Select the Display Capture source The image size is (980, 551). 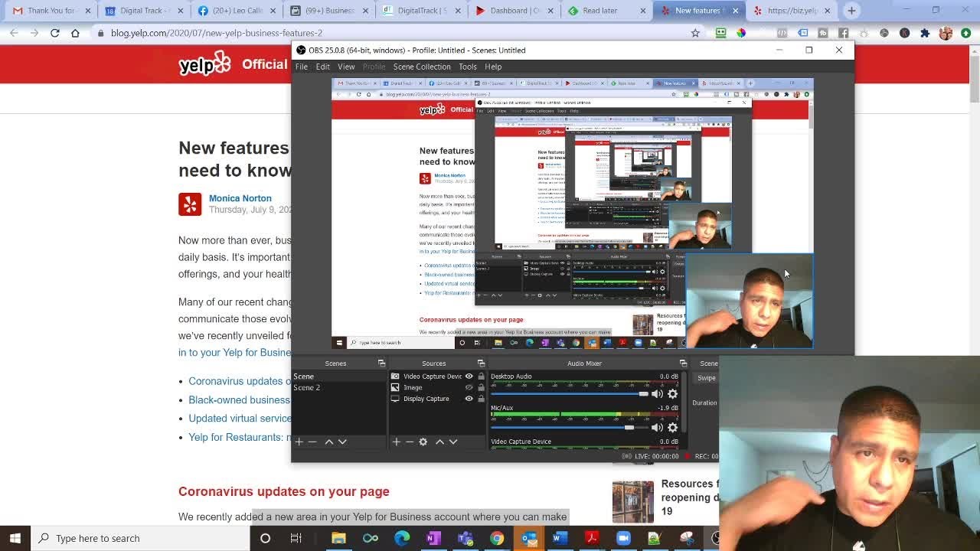click(x=426, y=399)
